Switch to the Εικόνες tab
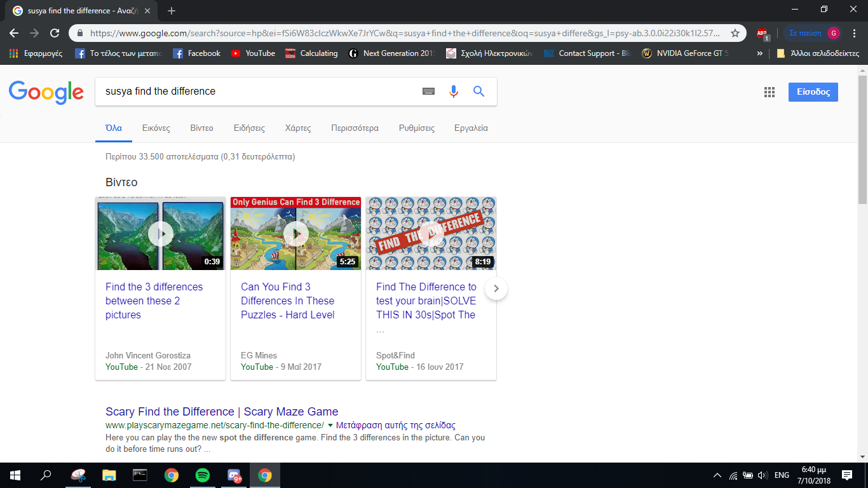Viewport: 868px width, 488px height. pos(156,128)
